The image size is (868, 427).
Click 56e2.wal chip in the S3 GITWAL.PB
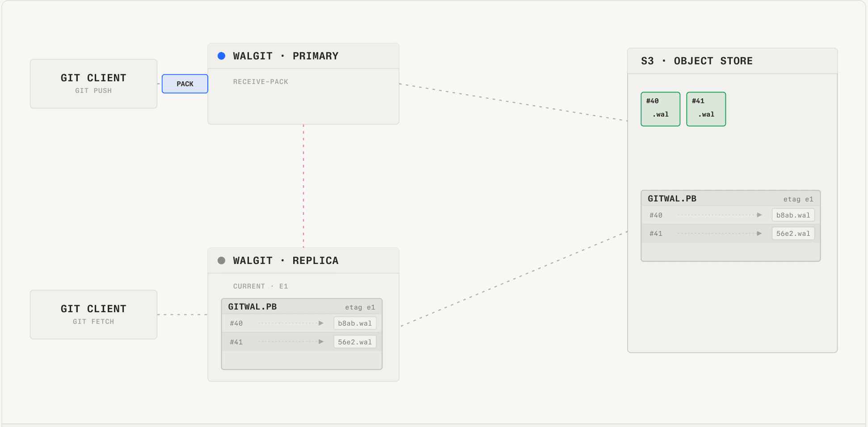point(793,233)
